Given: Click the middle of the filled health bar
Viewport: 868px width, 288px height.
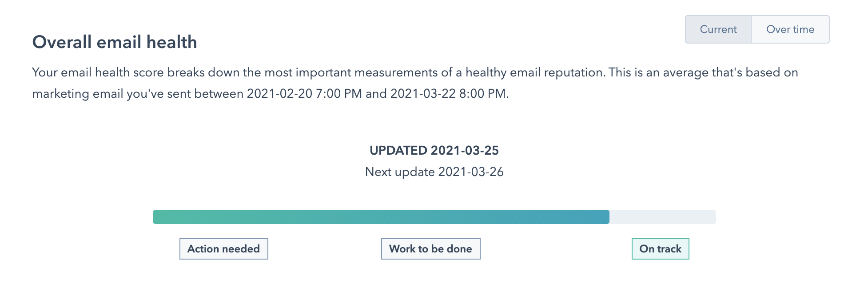Looking at the screenshot, I should click(381, 217).
